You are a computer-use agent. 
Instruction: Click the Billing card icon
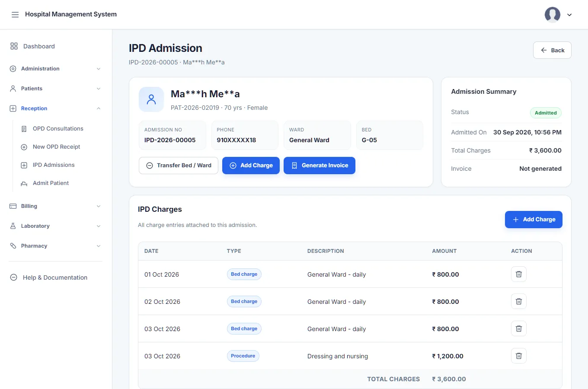[13, 206]
